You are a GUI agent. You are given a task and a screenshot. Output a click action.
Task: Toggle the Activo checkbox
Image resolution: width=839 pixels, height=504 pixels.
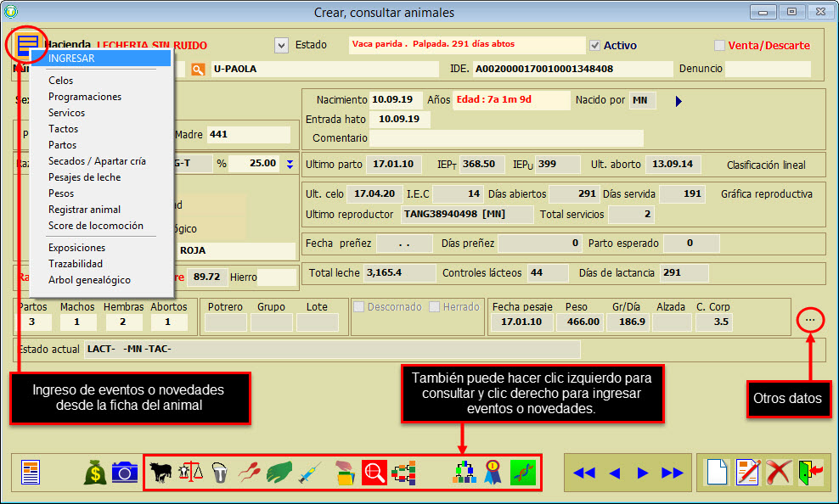[595, 46]
